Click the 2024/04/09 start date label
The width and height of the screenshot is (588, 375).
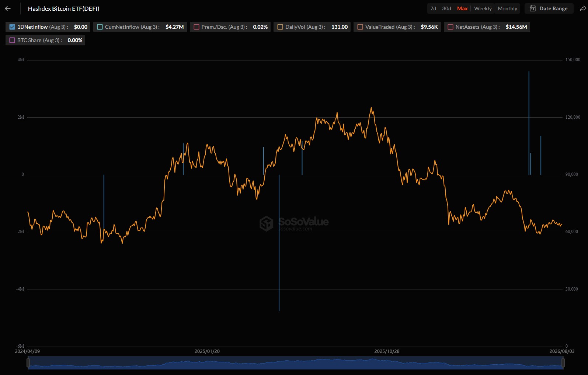pos(27,351)
